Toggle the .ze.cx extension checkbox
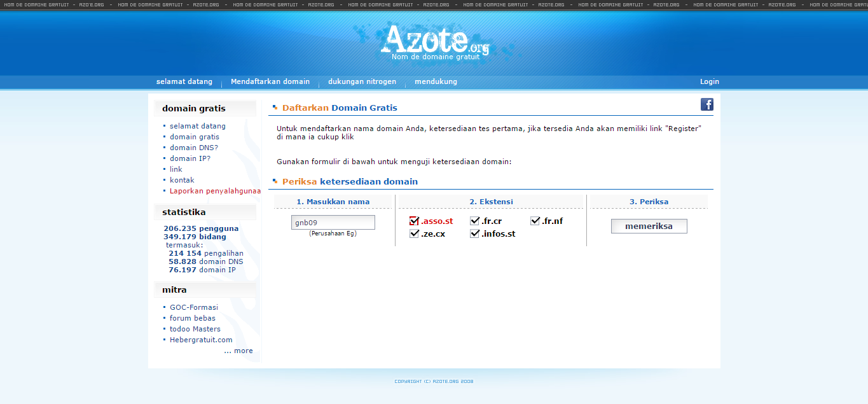This screenshot has width=868, height=404. click(414, 233)
